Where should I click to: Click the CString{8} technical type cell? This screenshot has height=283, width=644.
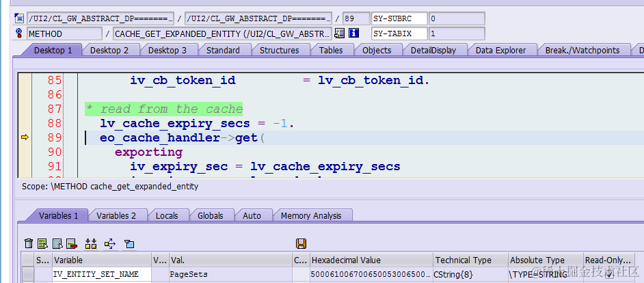coord(470,274)
